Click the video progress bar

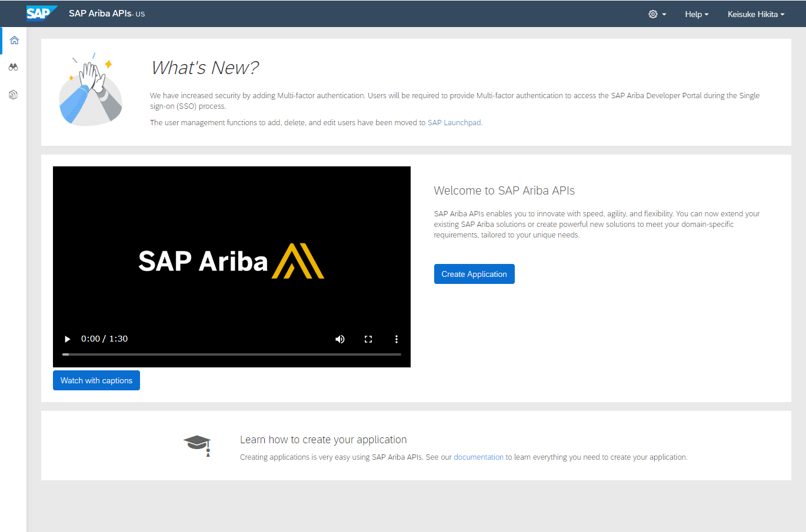(232, 354)
